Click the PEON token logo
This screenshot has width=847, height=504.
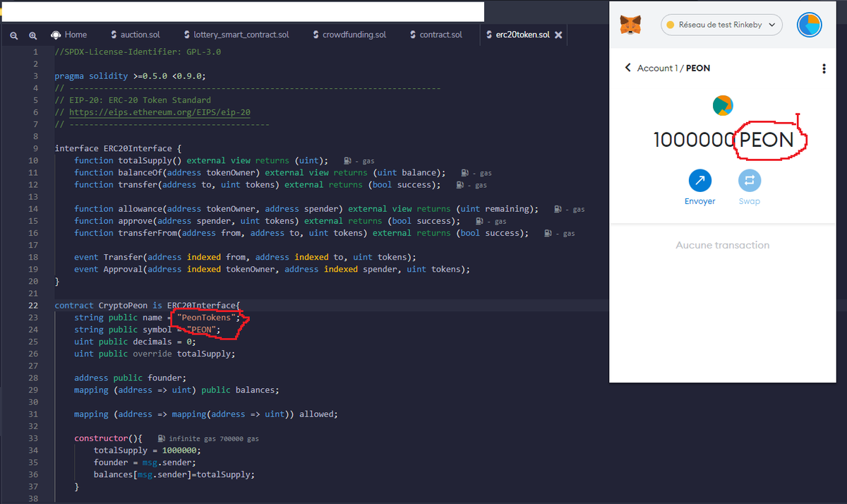[723, 106]
